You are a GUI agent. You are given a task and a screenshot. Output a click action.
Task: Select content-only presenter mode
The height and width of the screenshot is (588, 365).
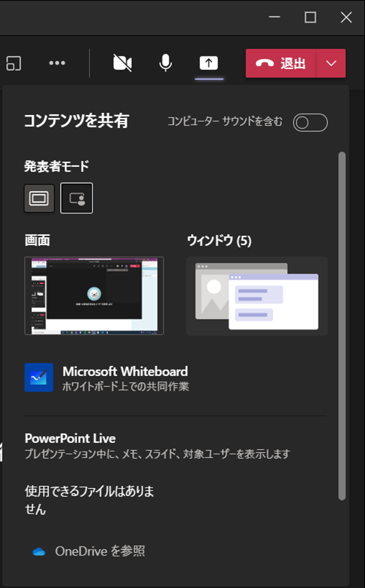pos(40,198)
